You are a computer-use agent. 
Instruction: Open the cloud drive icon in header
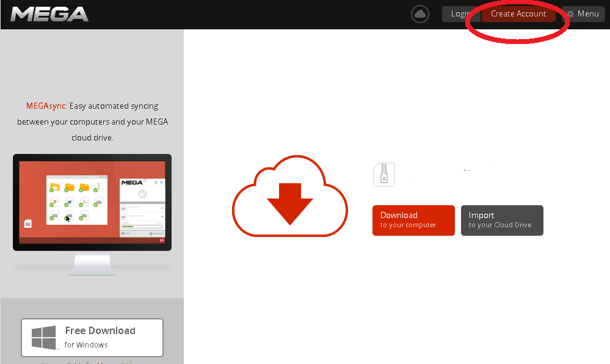click(419, 15)
